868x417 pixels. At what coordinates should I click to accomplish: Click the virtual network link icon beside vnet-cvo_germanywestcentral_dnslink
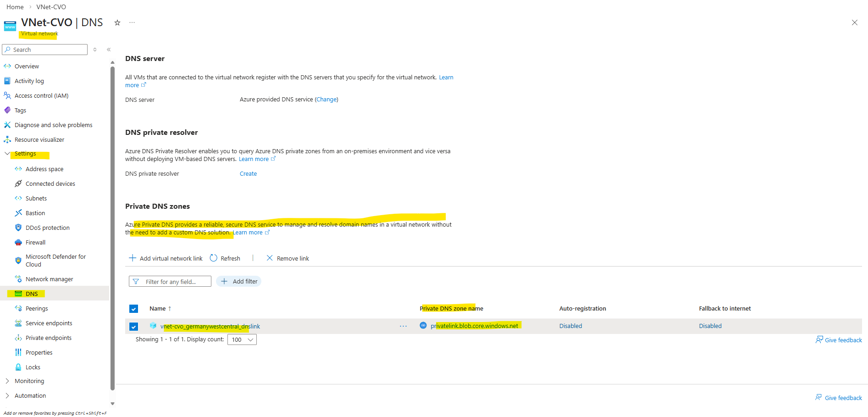(x=153, y=326)
